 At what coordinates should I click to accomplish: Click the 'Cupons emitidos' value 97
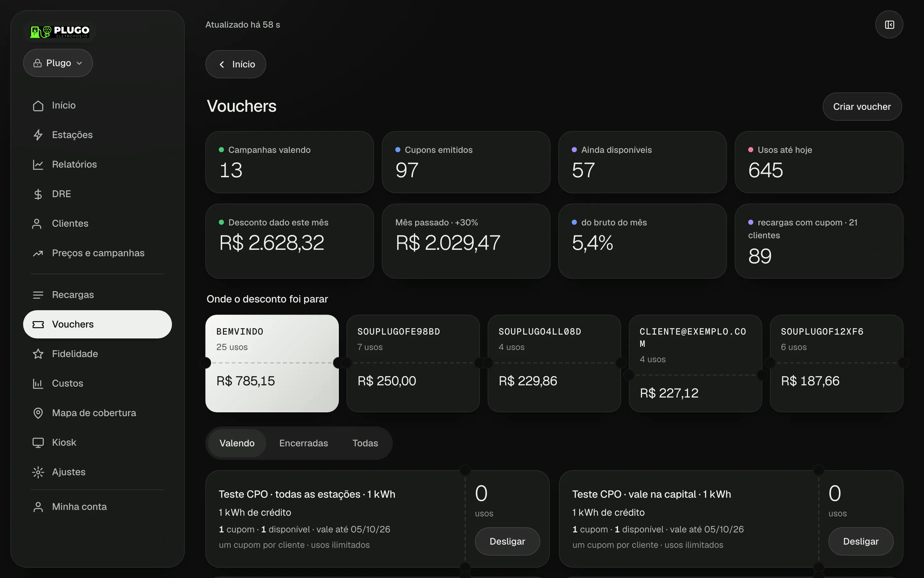(407, 171)
